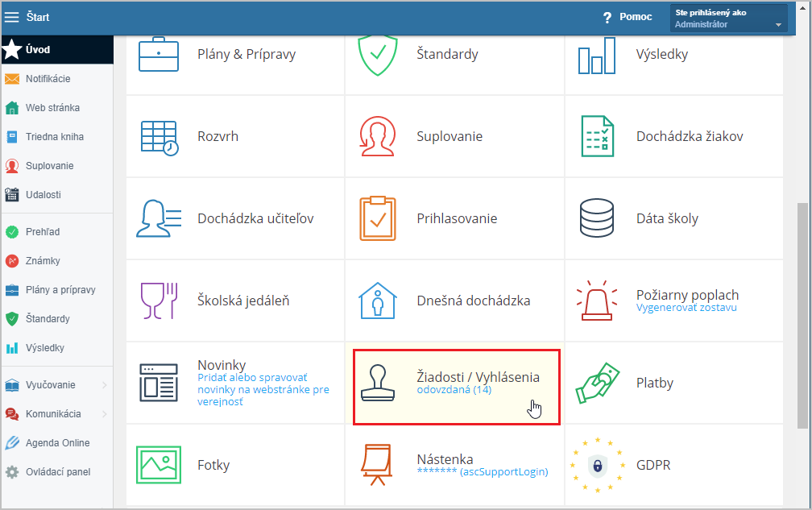
Task: Click the Web stránka house icon in sidebar
Action: coord(12,108)
